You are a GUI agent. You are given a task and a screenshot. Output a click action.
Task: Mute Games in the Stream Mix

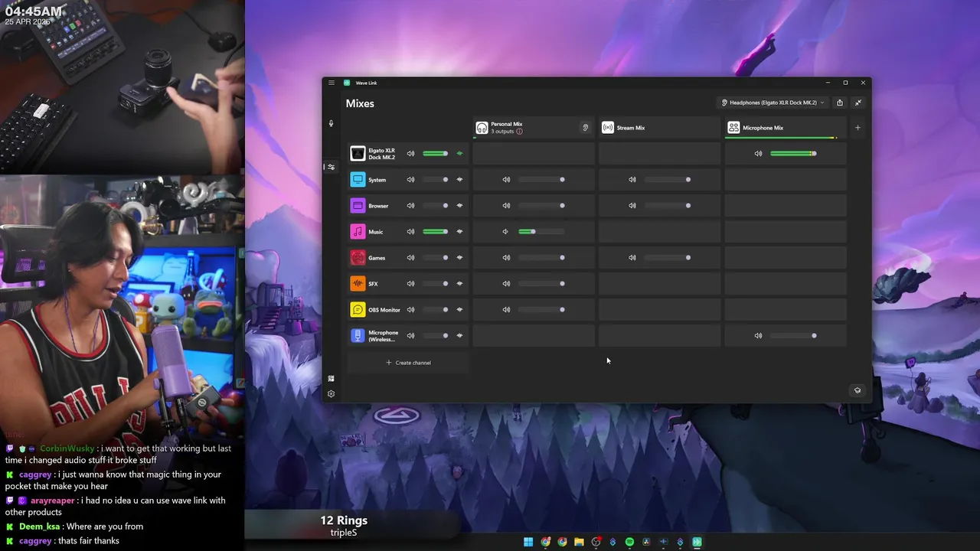tap(632, 258)
